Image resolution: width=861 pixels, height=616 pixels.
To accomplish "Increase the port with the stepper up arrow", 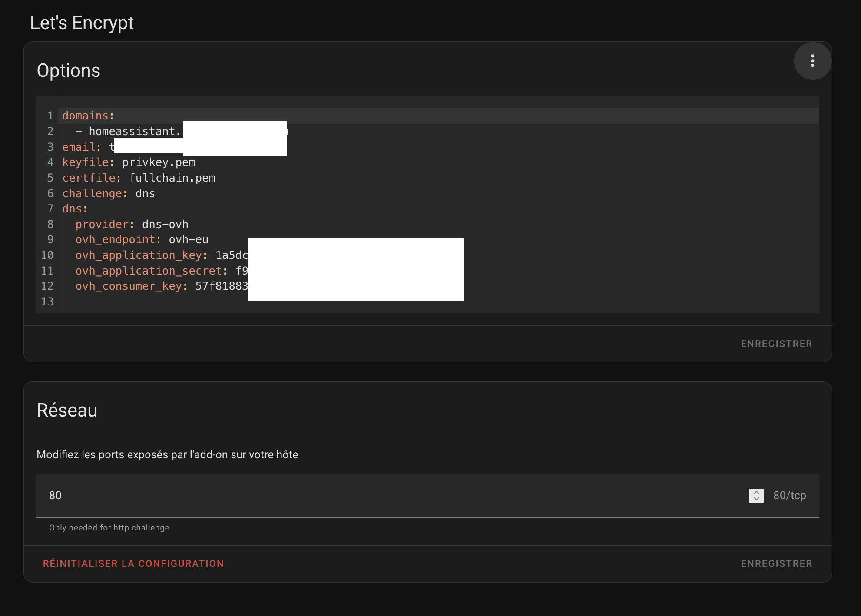I will tap(756, 493).
